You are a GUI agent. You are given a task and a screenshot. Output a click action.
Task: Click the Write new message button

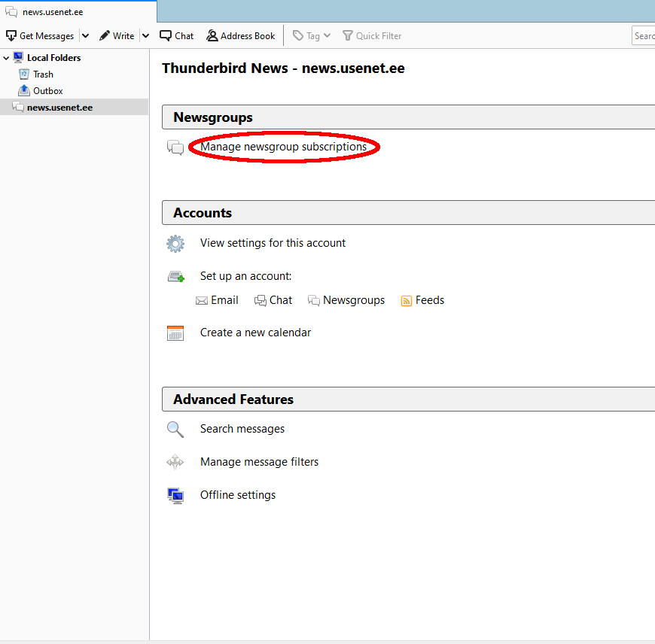pyautogui.click(x=117, y=35)
